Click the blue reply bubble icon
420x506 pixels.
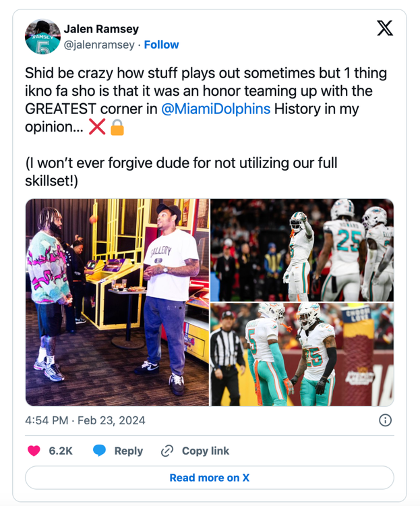[99, 451]
